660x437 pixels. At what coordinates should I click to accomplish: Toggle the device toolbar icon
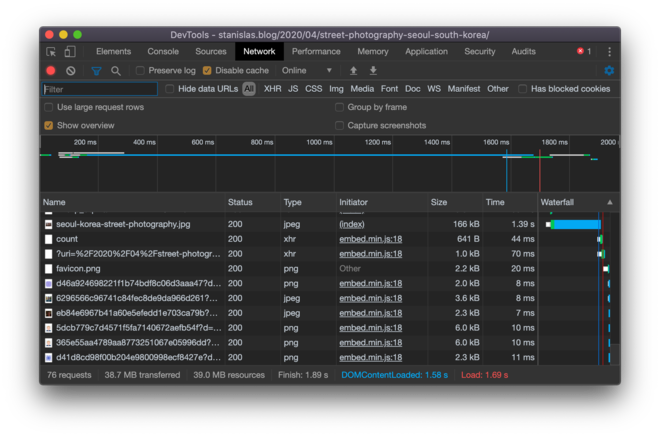click(70, 51)
